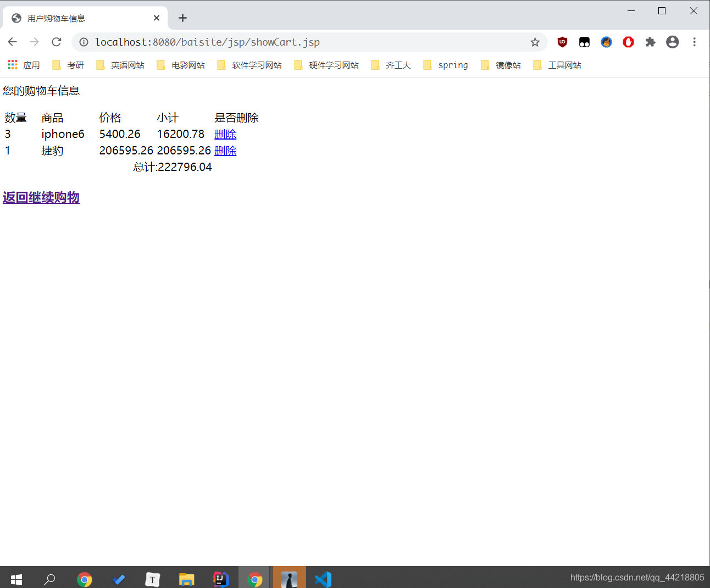Image resolution: width=710 pixels, height=588 pixels.
Task: Click the 数量 column header
Action: (15, 118)
